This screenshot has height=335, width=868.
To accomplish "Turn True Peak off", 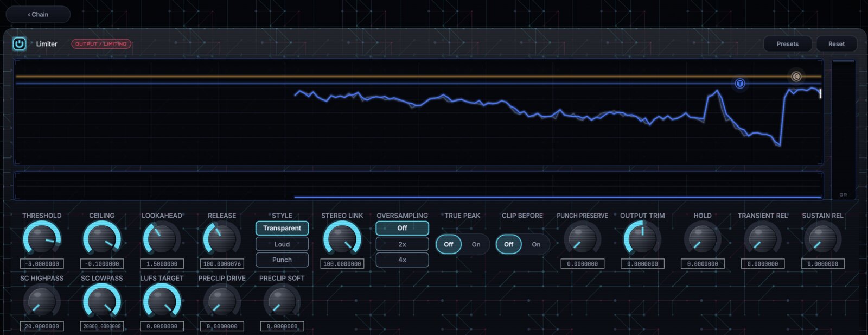I will point(449,244).
